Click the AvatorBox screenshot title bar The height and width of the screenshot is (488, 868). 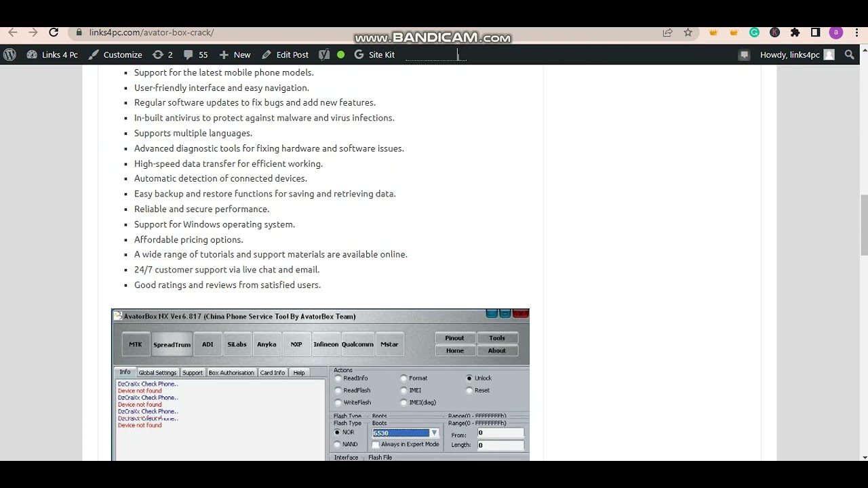320,316
